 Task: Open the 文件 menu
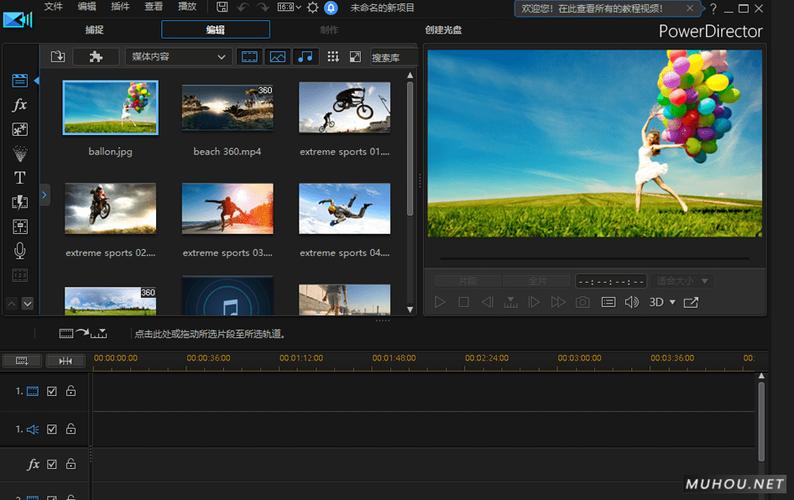(x=53, y=7)
